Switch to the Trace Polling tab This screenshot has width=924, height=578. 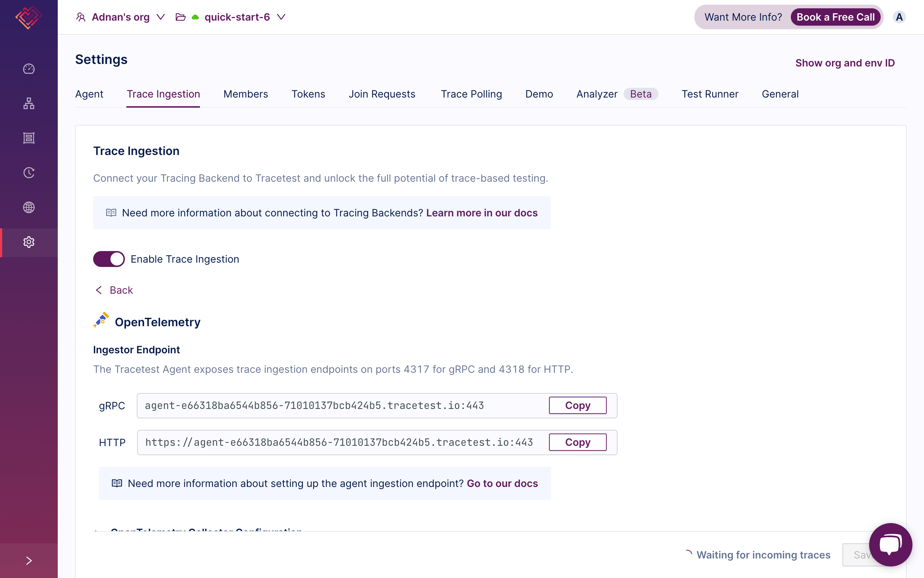pos(471,94)
